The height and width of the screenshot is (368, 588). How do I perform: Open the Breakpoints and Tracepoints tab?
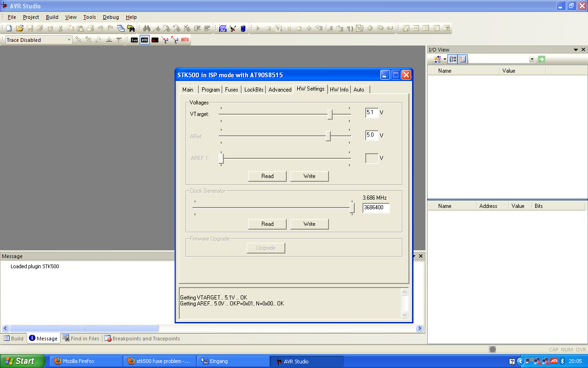click(142, 339)
